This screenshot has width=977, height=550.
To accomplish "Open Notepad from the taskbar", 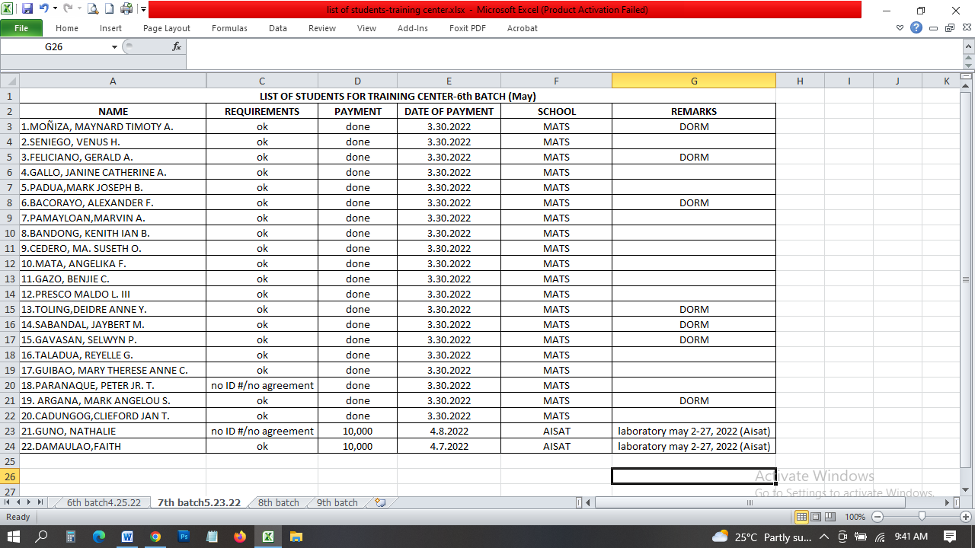I will [x=212, y=536].
